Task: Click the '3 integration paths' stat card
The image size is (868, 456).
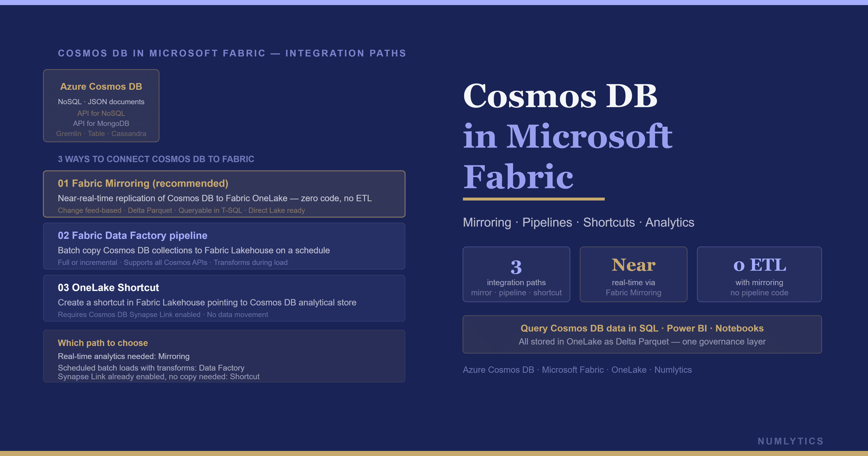Action: pyautogui.click(x=516, y=274)
